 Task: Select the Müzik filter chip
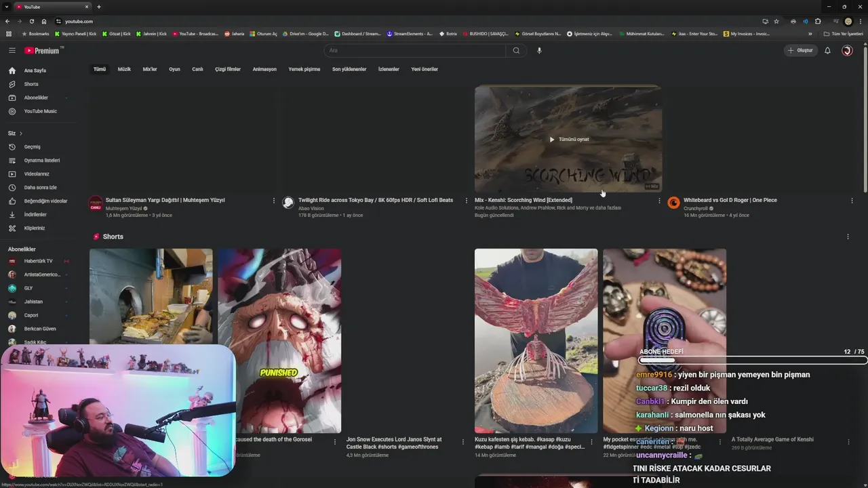(x=124, y=69)
